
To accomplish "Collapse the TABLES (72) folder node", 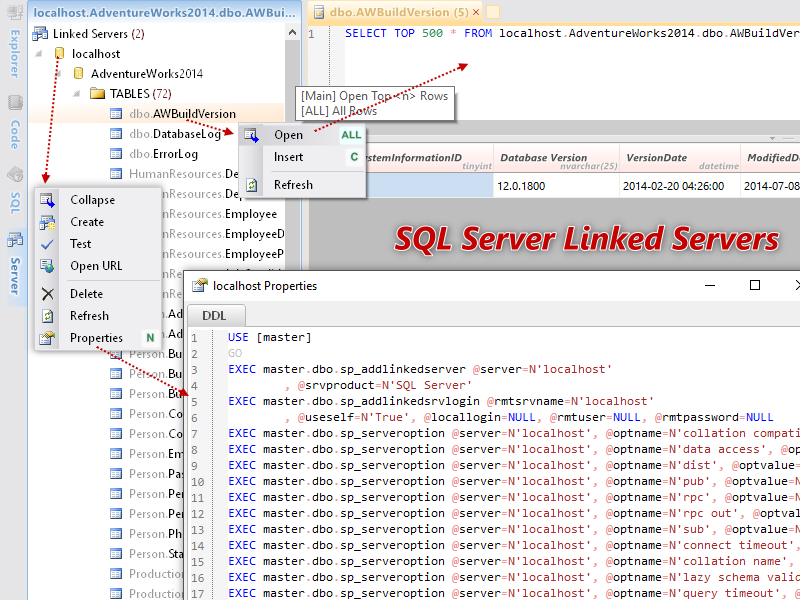I will tap(77, 93).
